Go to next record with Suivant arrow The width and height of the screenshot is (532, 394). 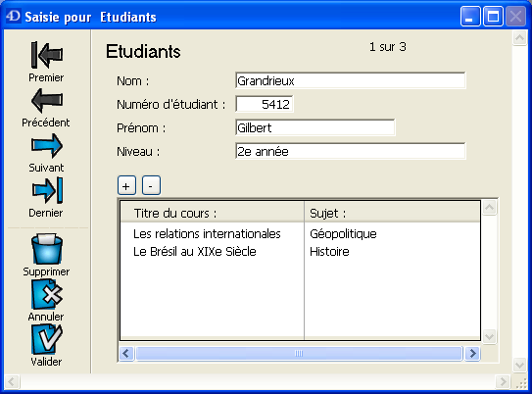tap(47, 146)
